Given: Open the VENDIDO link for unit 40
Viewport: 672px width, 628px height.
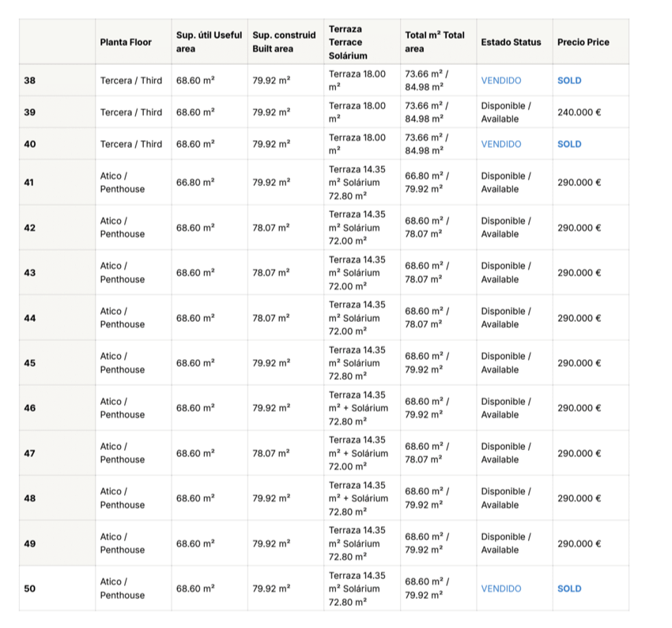Looking at the screenshot, I should click(501, 144).
